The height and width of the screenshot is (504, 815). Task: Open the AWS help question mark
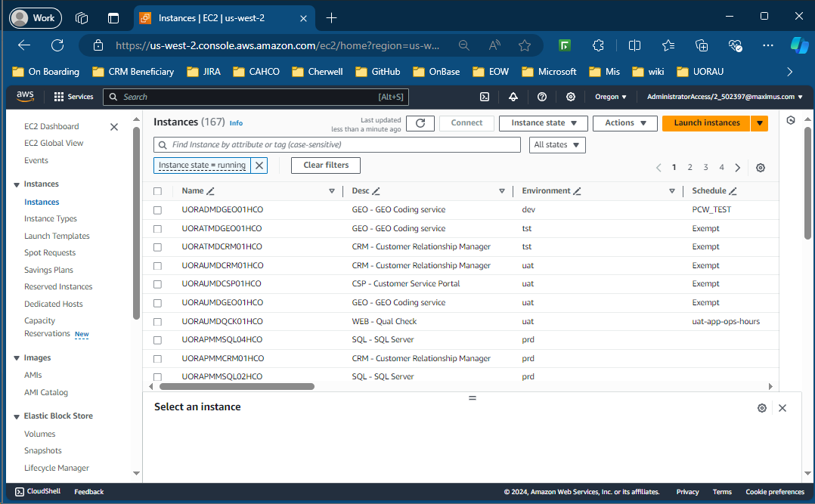[x=541, y=97]
